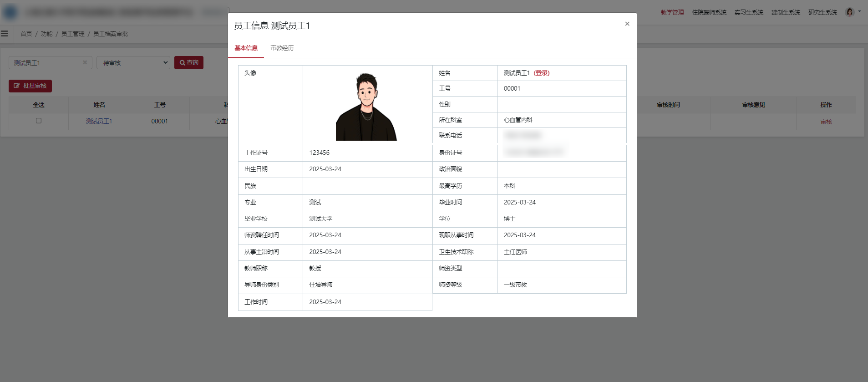Close the employee info dialog
Image resolution: width=868 pixels, height=382 pixels.
point(627,24)
